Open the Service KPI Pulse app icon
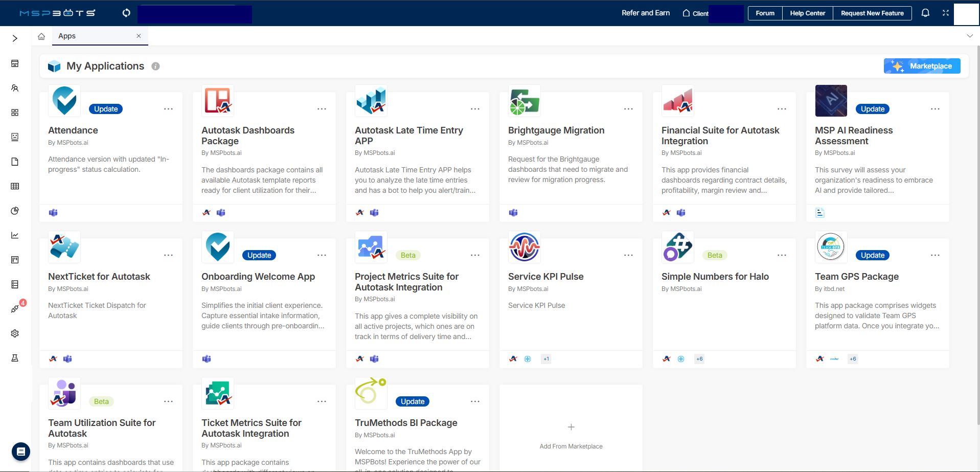980x472 pixels. click(x=524, y=247)
